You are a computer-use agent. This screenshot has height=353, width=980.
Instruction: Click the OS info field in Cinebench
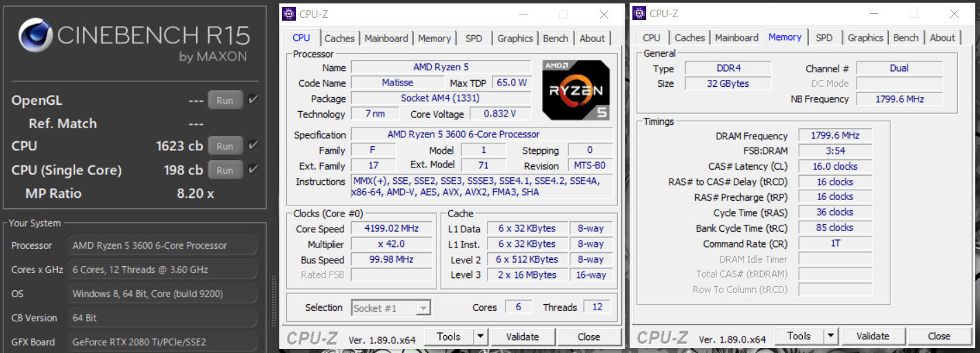[163, 294]
